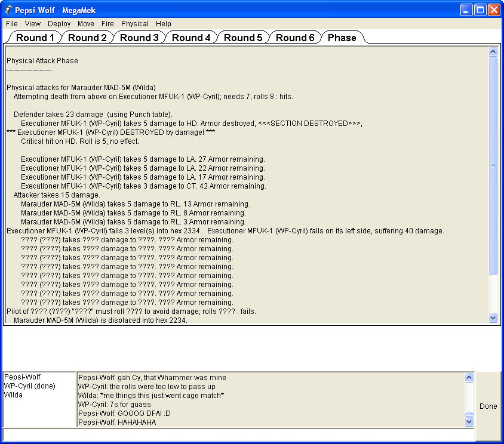Open the View menu

coord(33,24)
